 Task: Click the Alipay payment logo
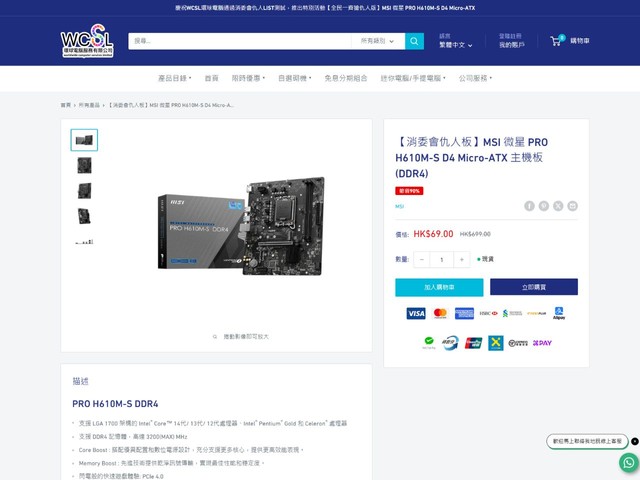pos(559,313)
